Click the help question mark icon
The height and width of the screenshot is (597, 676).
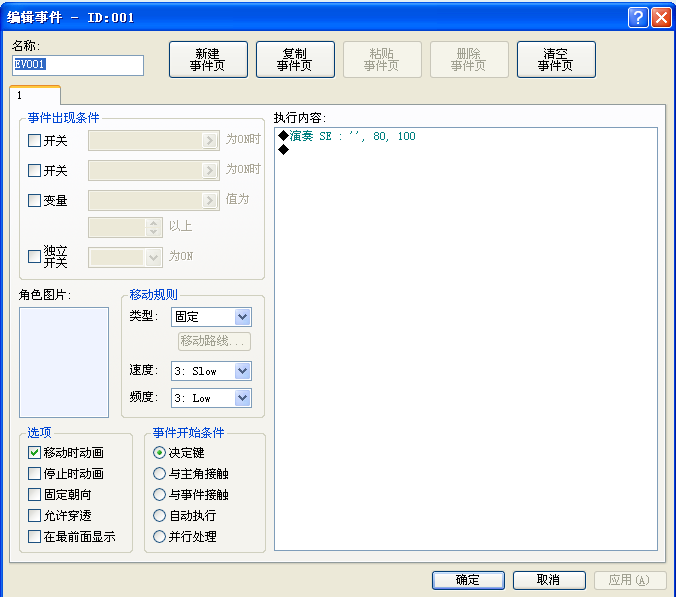(x=638, y=18)
